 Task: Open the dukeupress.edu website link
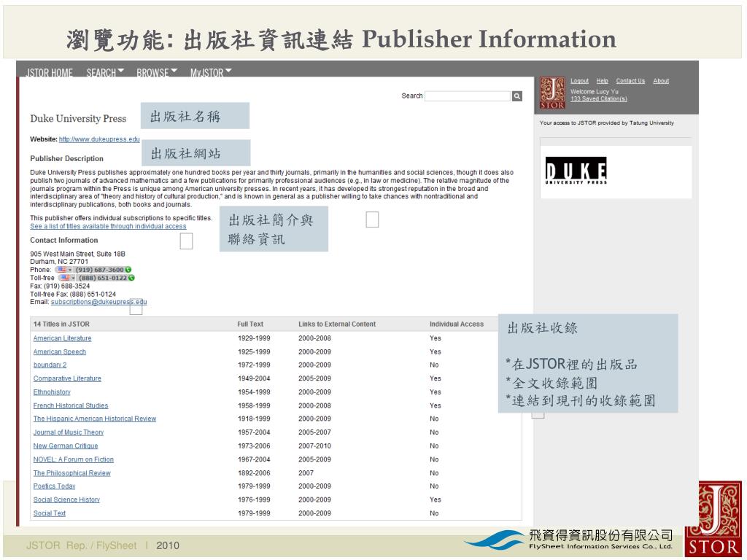(x=99, y=139)
